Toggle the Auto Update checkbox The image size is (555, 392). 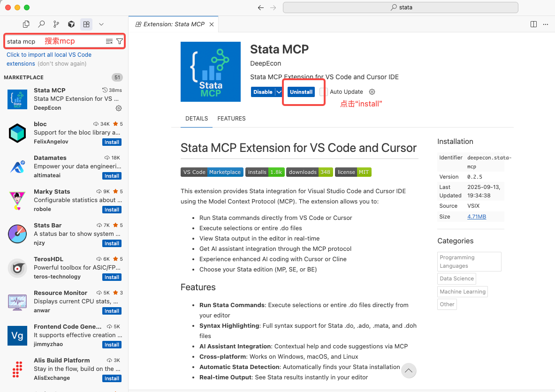323,92
